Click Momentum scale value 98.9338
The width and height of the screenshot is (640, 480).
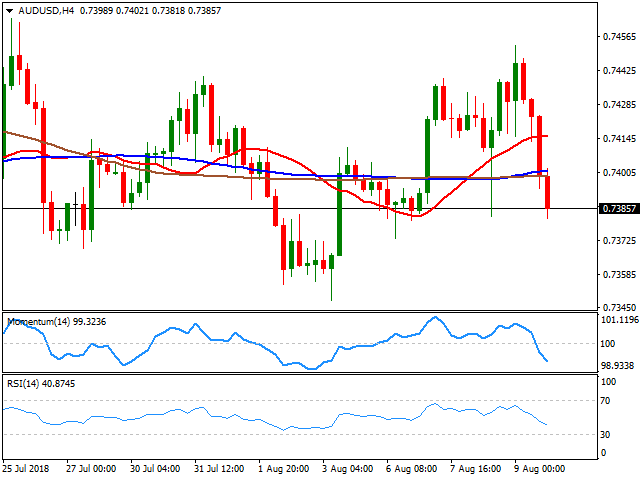[618, 366]
